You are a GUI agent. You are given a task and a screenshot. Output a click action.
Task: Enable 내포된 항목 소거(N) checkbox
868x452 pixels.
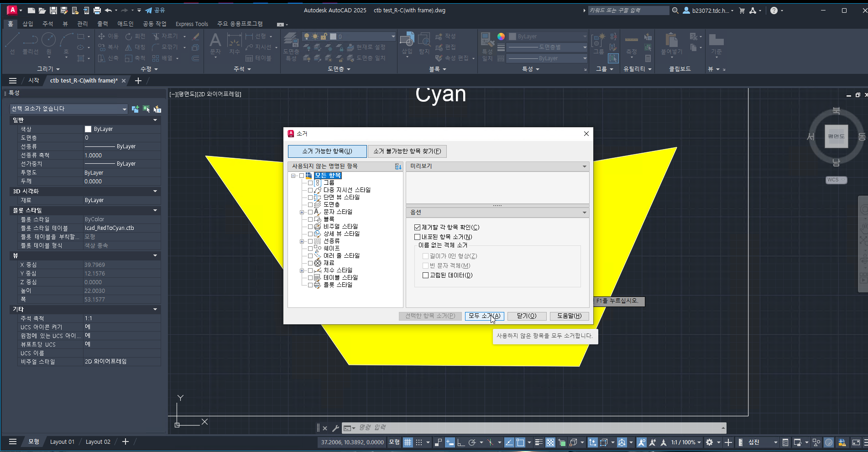[417, 237]
